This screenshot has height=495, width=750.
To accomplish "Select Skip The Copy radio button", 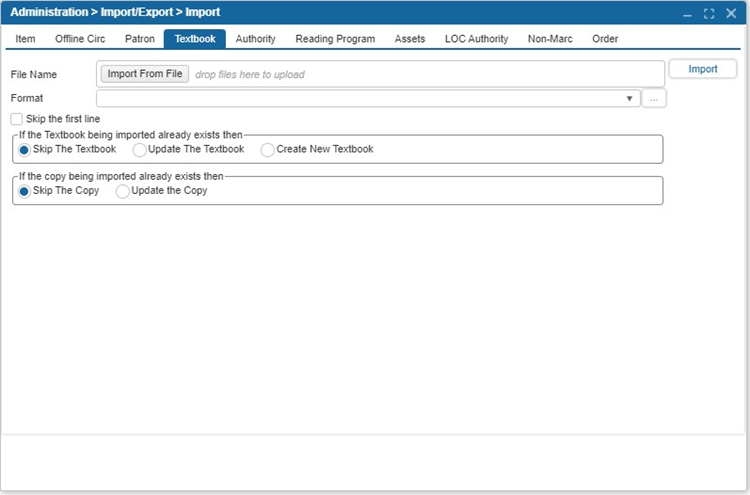I will tap(25, 191).
